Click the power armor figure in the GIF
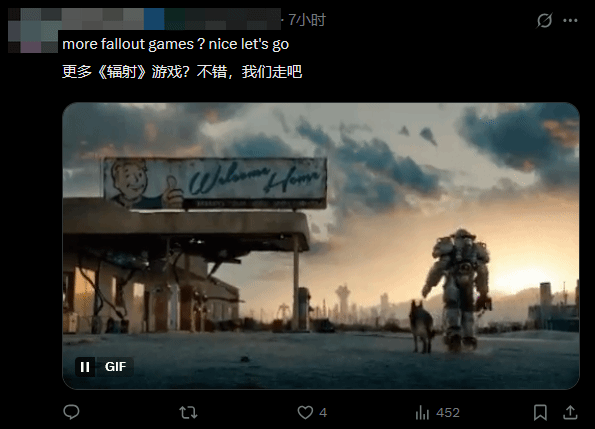595x429 pixels. [458, 289]
